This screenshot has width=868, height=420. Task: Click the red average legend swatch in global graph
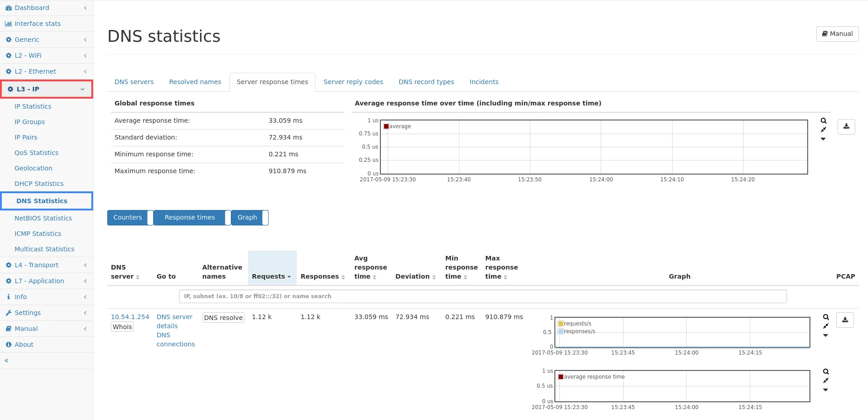[386, 126]
